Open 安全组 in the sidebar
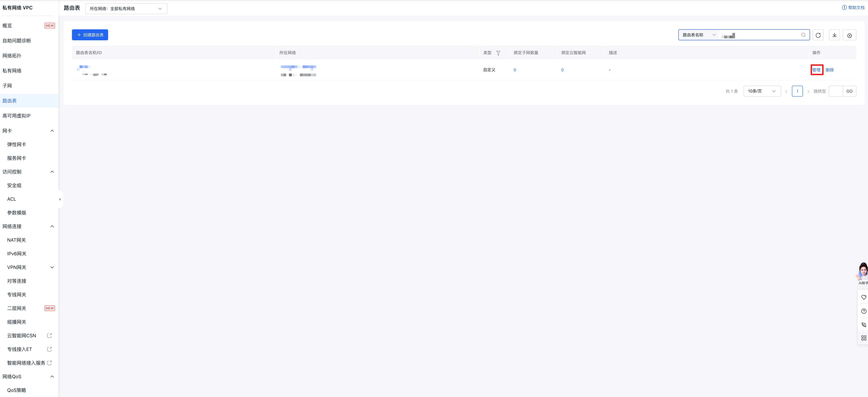The width and height of the screenshot is (868, 397). click(x=14, y=186)
